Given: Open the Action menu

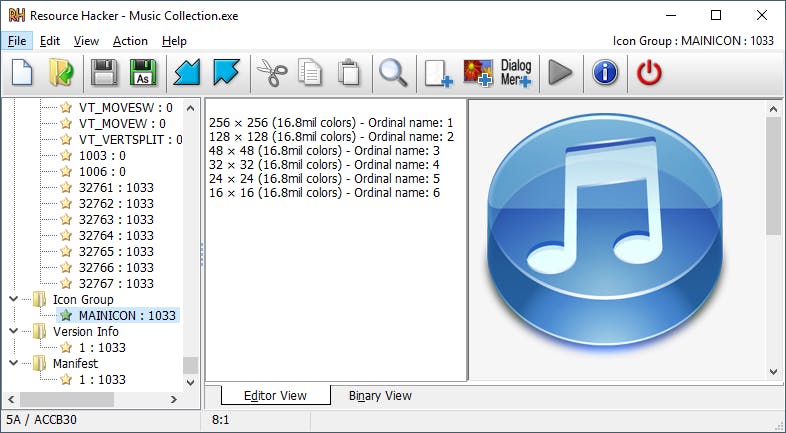Looking at the screenshot, I should (x=130, y=41).
